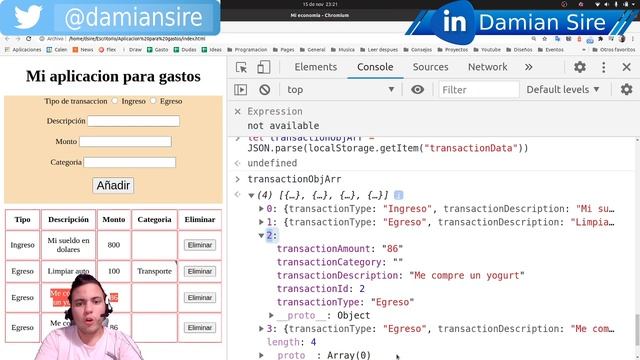The width and height of the screenshot is (640, 360).
Task: Select the Ingreso radio button
Action: click(115, 100)
